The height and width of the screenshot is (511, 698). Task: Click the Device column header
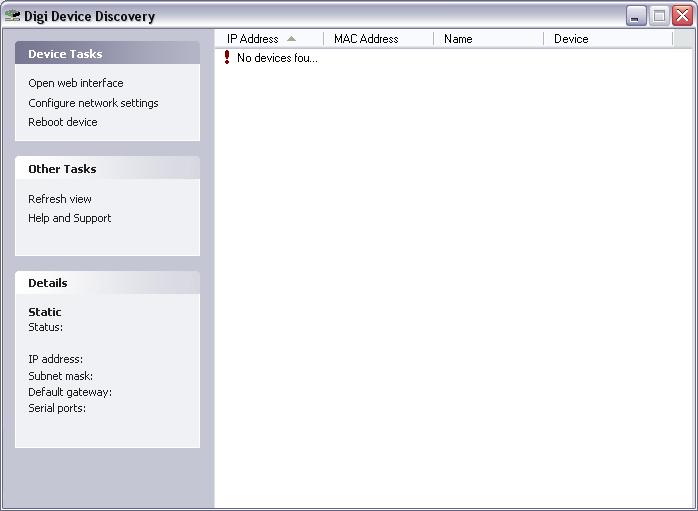[571, 39]
